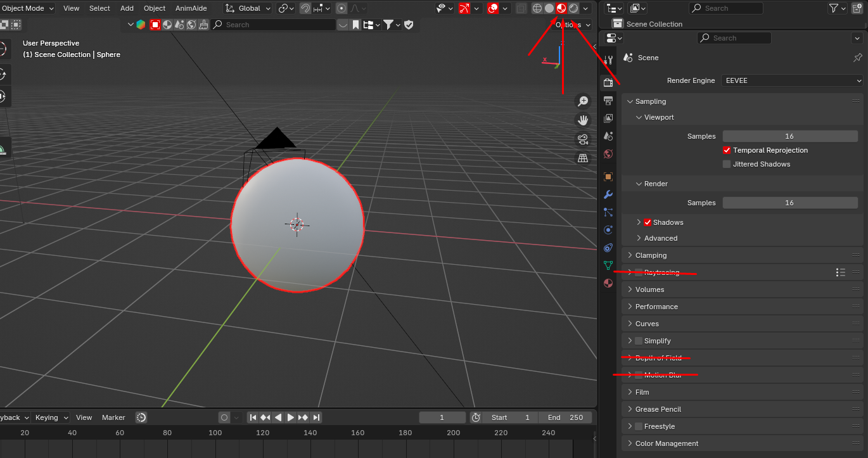
Task: Switch viewport to Solid shading
Action: (x=549, y=8)
